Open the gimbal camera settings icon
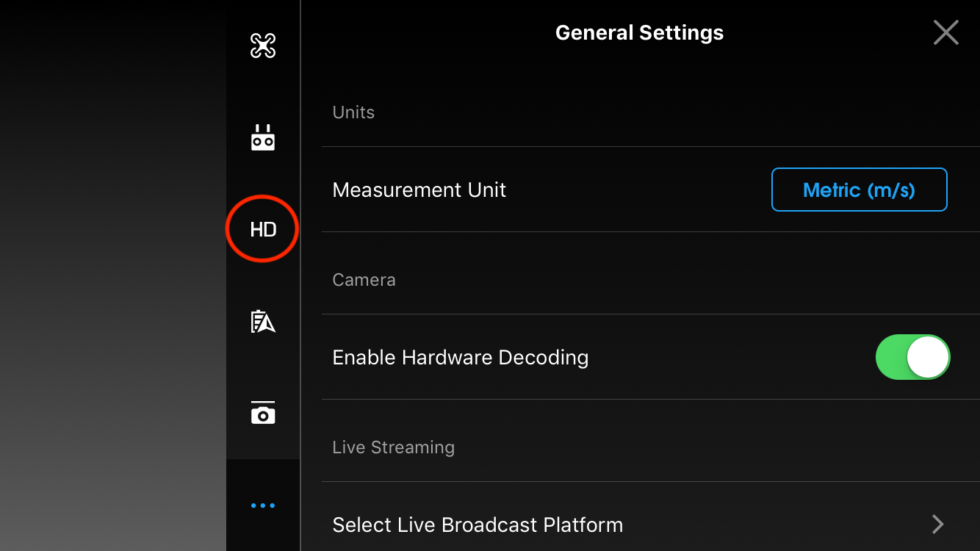 (x=263, y=413)
